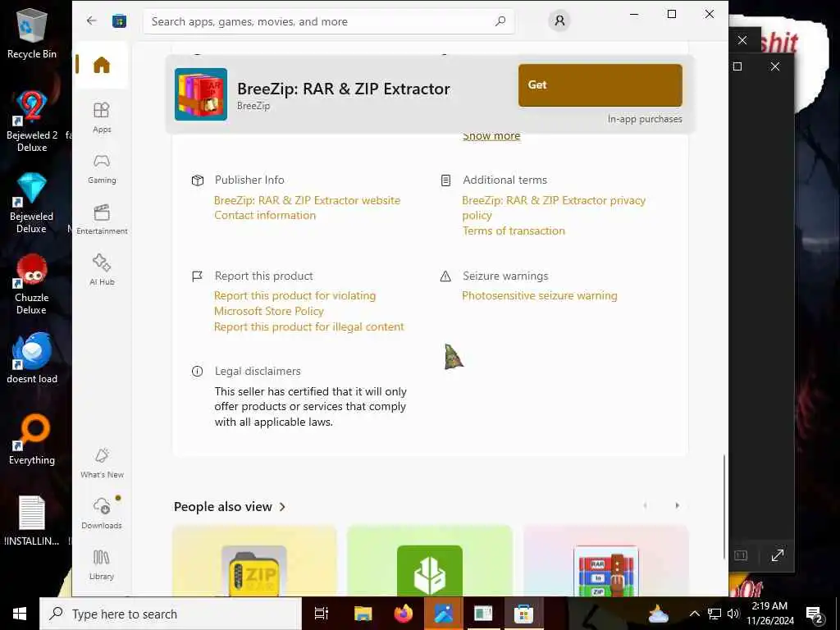Open Contact information link

265,216
